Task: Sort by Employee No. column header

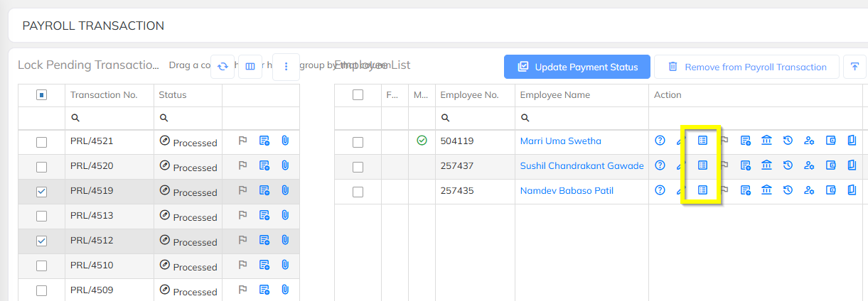Action: point(469,94)
